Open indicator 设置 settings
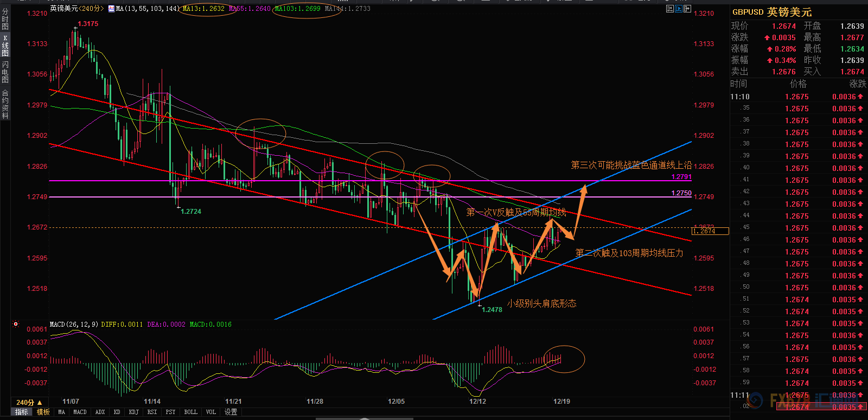Screen dimensions: 868x420 point(231,412)
